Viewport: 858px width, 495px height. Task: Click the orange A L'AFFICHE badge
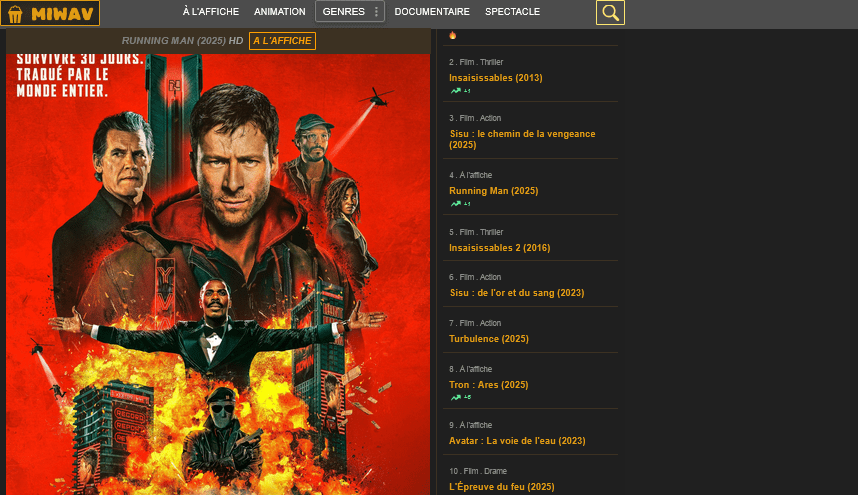pyautogui.click(x=282, y=41)
